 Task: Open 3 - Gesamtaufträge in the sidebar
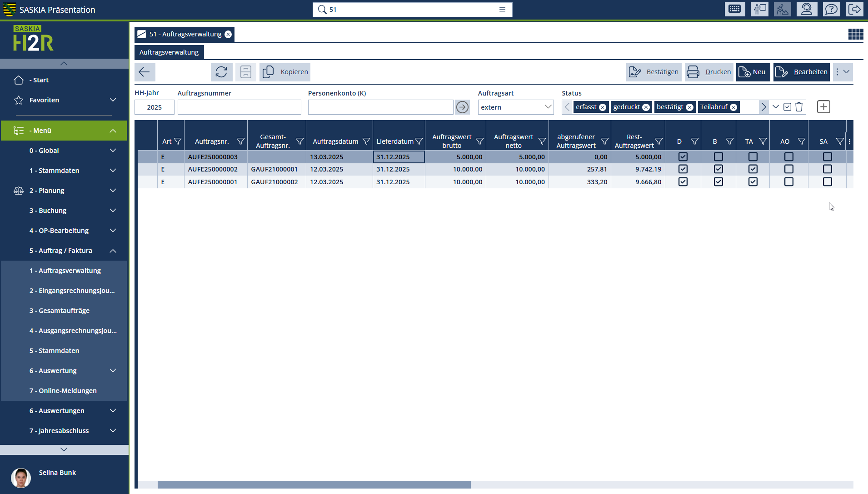tap(60, 311)
